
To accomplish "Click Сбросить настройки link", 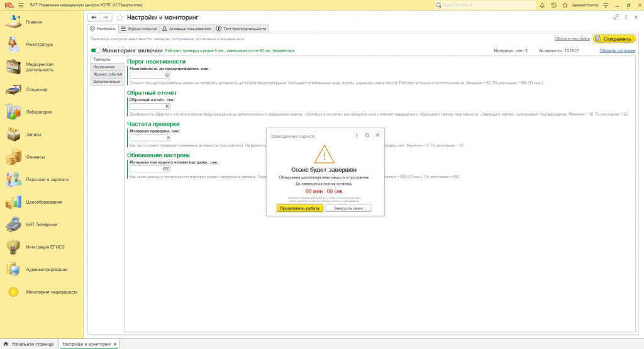I will point(572,38).
